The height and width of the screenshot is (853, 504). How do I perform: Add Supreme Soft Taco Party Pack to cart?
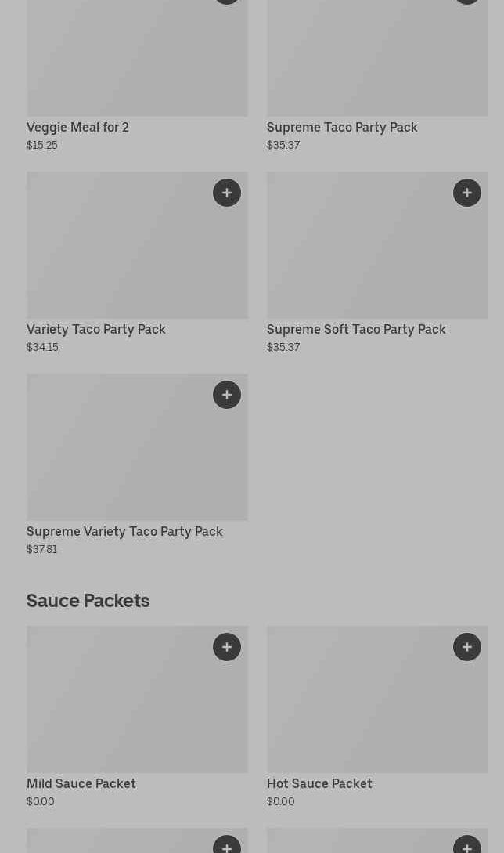467,193
